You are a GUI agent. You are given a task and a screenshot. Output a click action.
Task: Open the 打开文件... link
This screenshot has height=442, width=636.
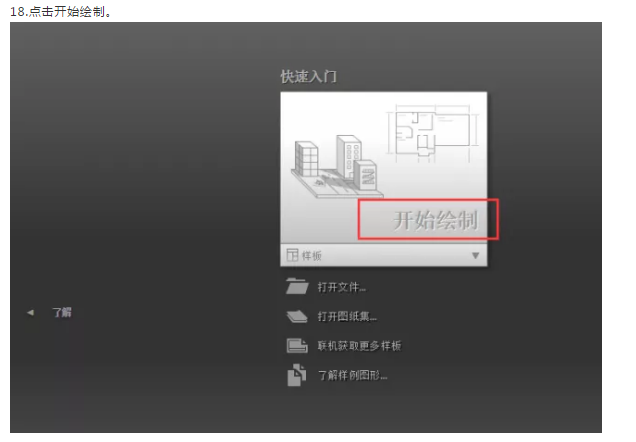pos(342,287)
